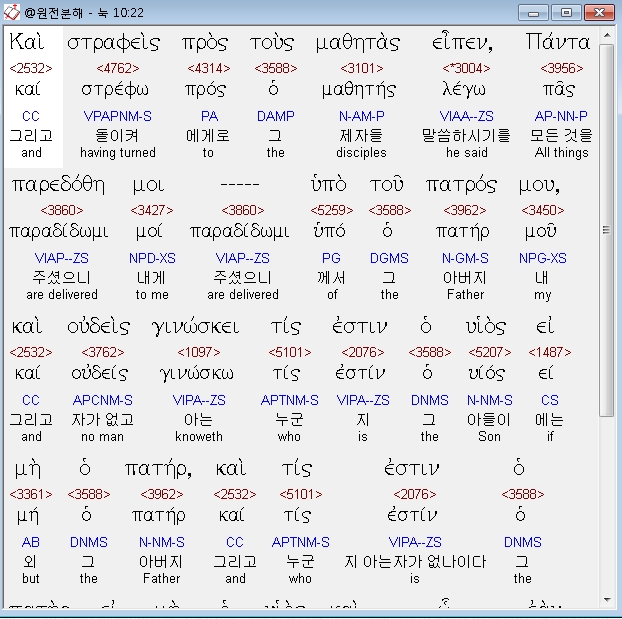
Task: Click the parsing code CS
Action: pyautogui.click(x=550, y=400)
